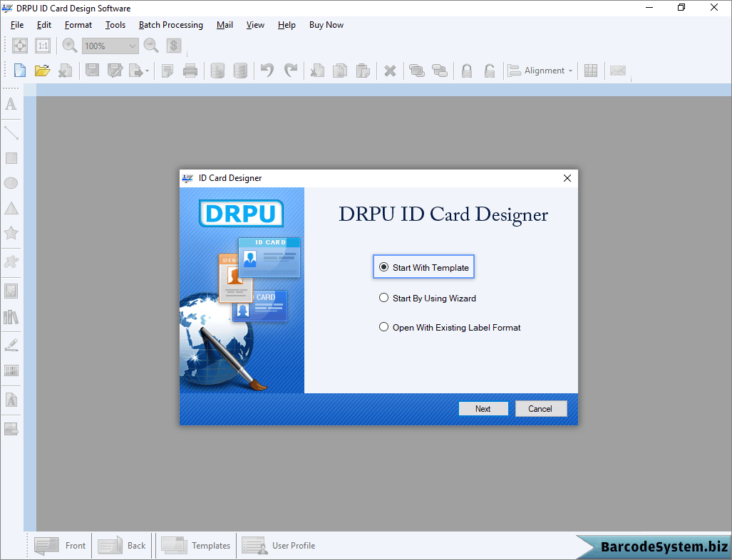Close the ID Card Designer dialog
Viewport: 732px width, 560px height.
[567, 178]
